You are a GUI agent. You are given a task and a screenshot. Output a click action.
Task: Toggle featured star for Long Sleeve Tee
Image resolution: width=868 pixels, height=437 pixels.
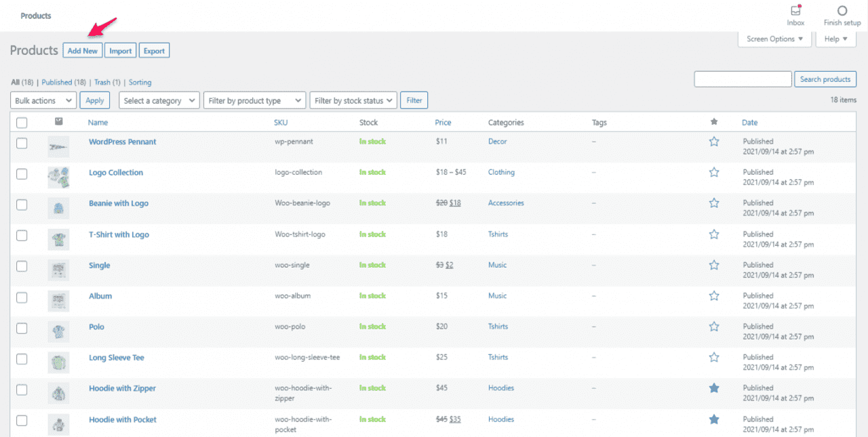(x=714, y=357)
